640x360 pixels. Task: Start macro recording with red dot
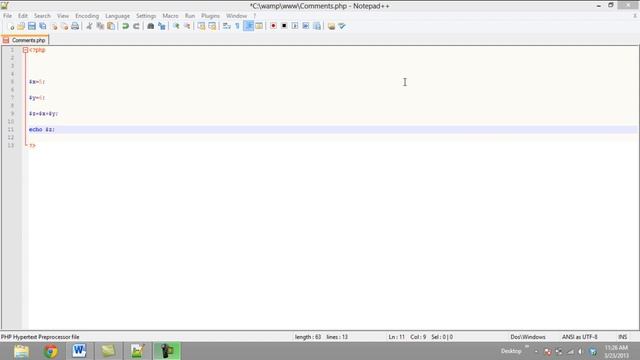point(273,26)
